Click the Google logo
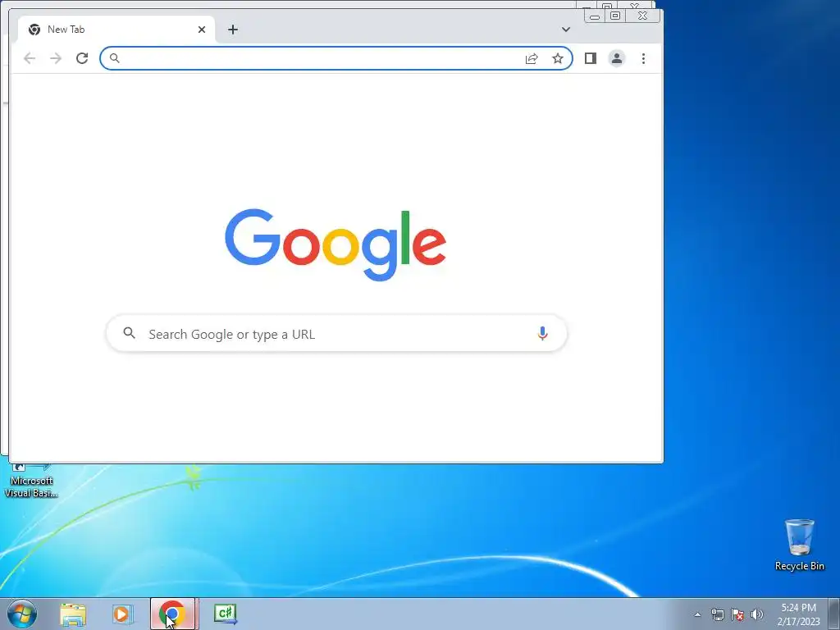Image resolution: width=840 pixels, height=630 pixels. tap(336, 244)
